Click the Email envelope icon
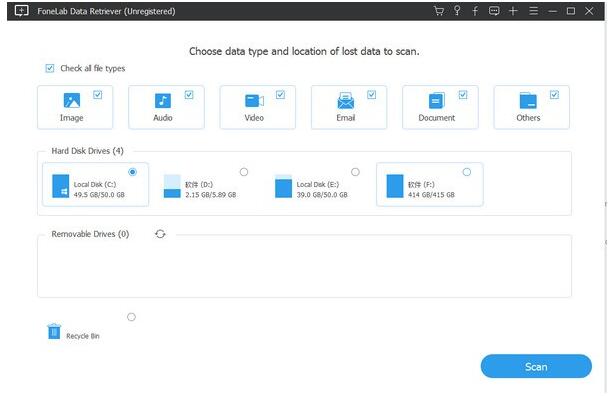This screenshot has width=611, height=396. click(x=346, y=101)
